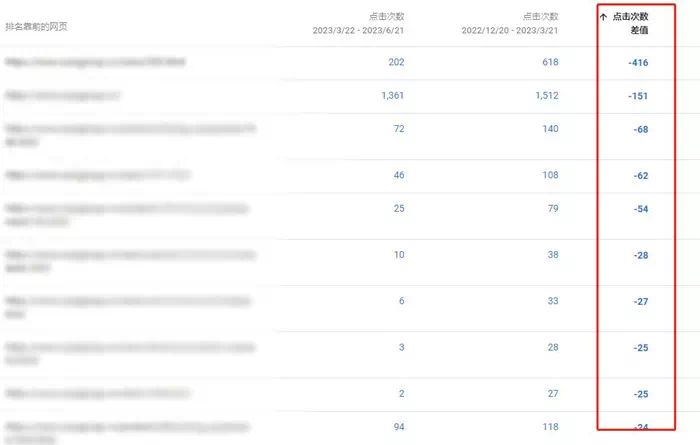Screen dimensions: 700x445
Task: Click the -54 difference value
Action: [640, 209]
